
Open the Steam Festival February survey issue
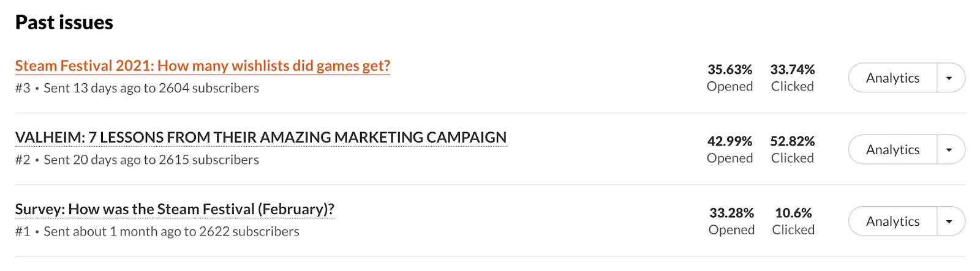175,209
